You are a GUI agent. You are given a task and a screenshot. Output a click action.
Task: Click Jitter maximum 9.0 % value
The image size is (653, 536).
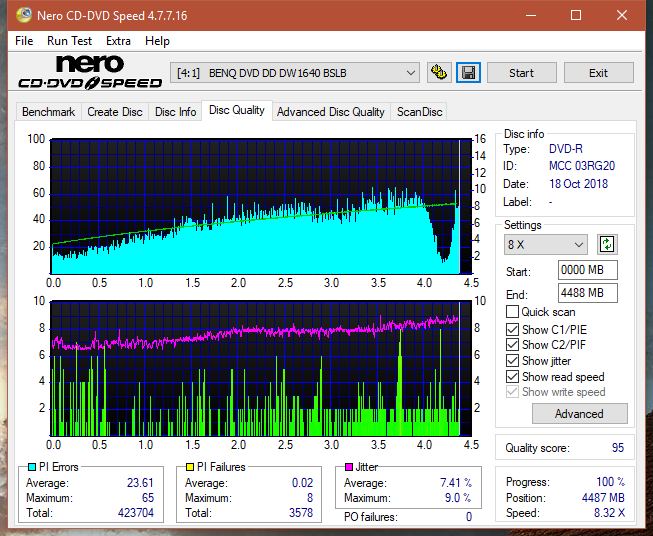pos(458,498)
